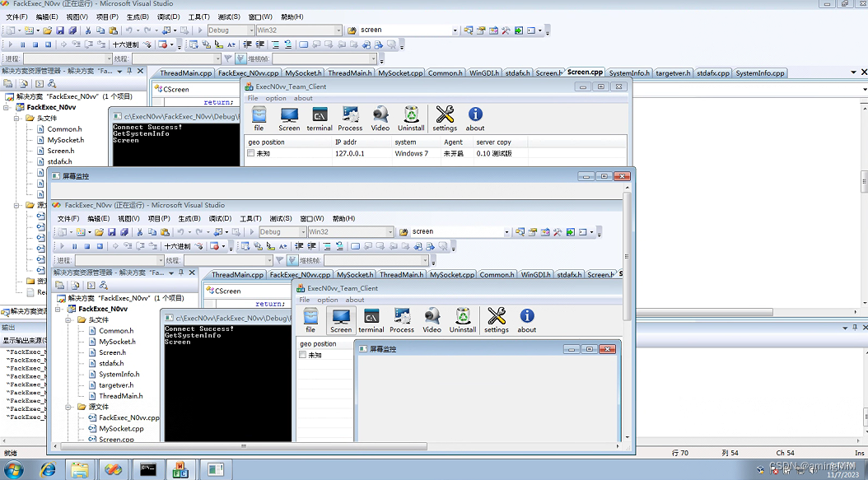Click Uninstall recycle icon in main ExecN0vv_Team_Client toolbar
868x480 pixels.
[411, 119]
